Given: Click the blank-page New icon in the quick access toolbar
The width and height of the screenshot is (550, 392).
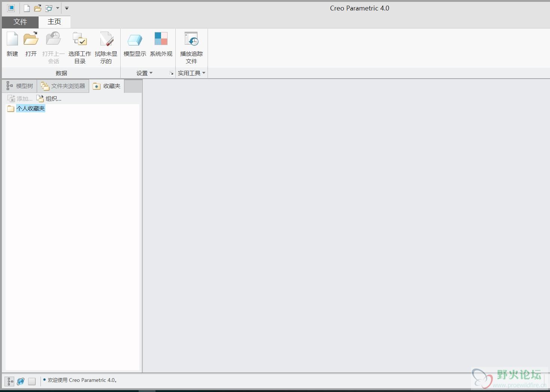Looking at the screenshot, I should 27,8.
